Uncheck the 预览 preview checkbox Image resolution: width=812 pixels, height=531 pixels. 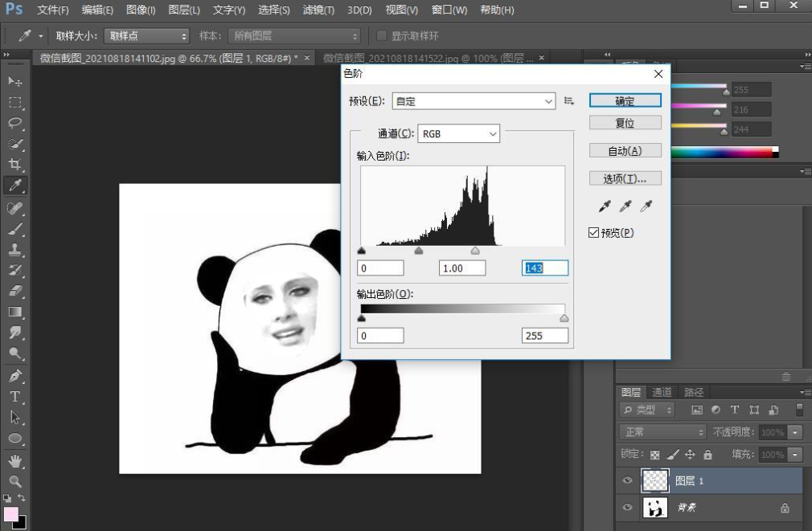(x=593, y=232)
